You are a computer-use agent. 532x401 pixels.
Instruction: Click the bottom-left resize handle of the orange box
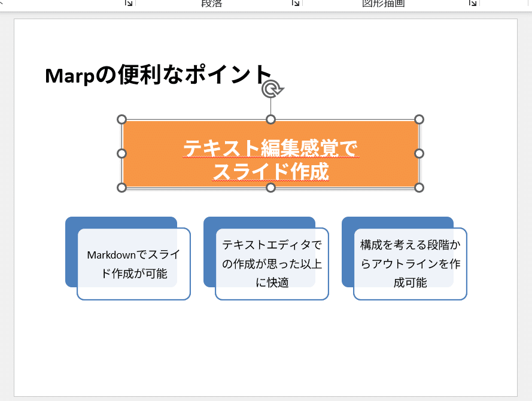(122, 187)
